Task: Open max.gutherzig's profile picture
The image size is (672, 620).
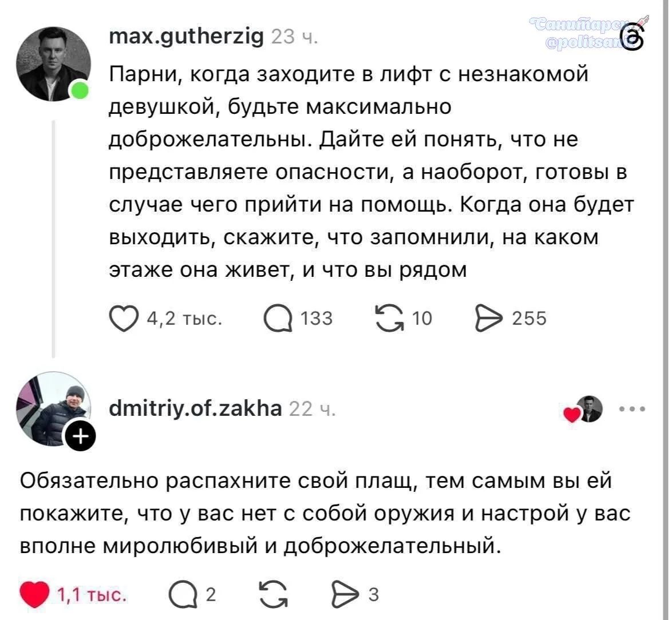Action: pyautogui.click(x=53, y=63)
